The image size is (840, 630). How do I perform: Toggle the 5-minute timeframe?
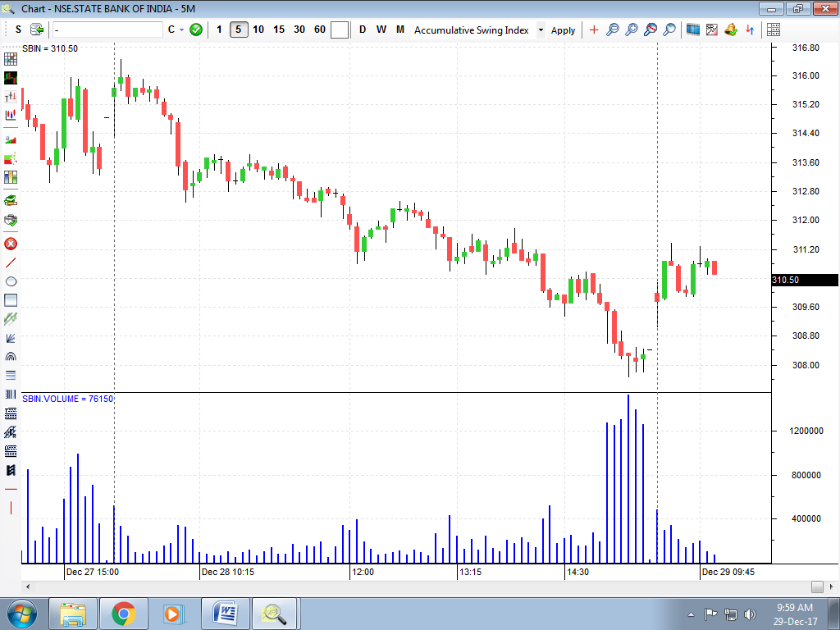point(239,30)
